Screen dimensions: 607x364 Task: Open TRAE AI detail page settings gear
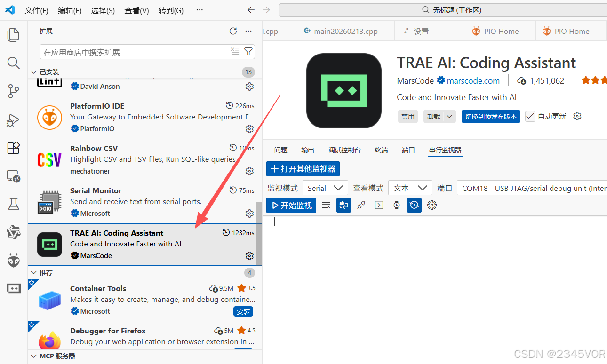577,116
